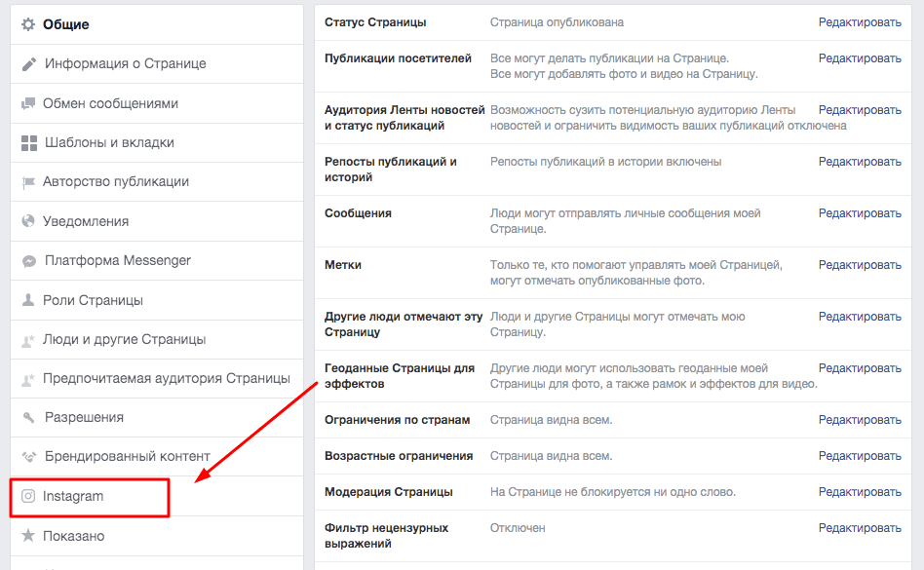Viewport: 924px width, 570px height.
Task: Click the gear icon beside Общие
Action: (x=28, y=24)
